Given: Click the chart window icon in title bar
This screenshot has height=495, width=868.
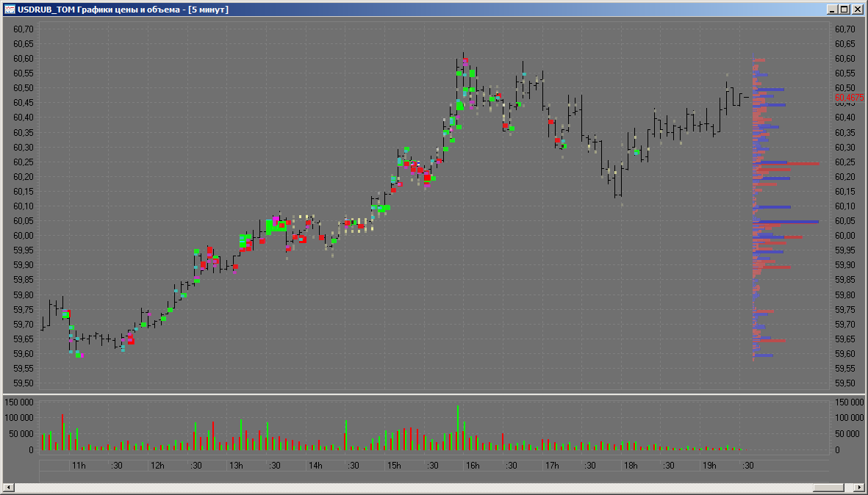Looking at the screenshot, I should [x=10, y=10].
